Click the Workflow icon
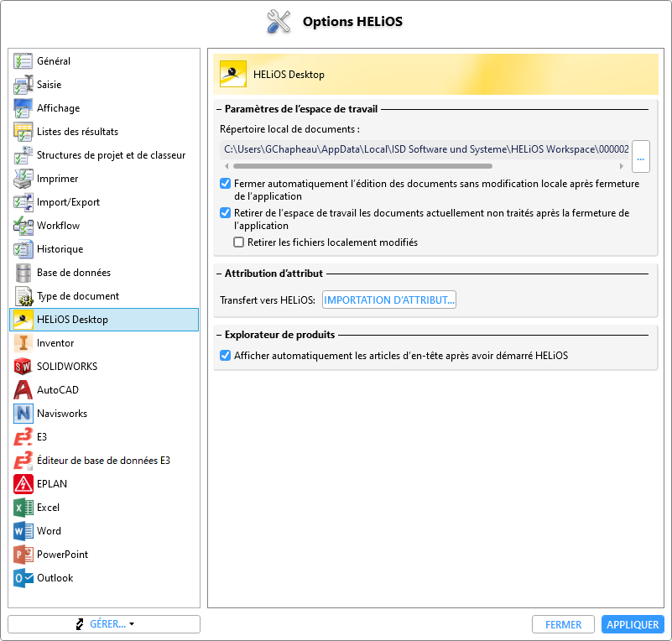This screenshot has height=641, width=672. 23,226
